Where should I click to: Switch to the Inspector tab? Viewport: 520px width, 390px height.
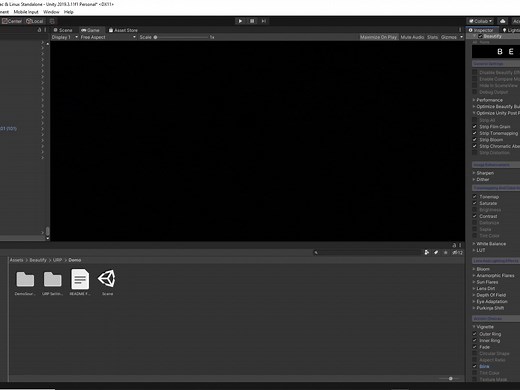coord(481,30)
